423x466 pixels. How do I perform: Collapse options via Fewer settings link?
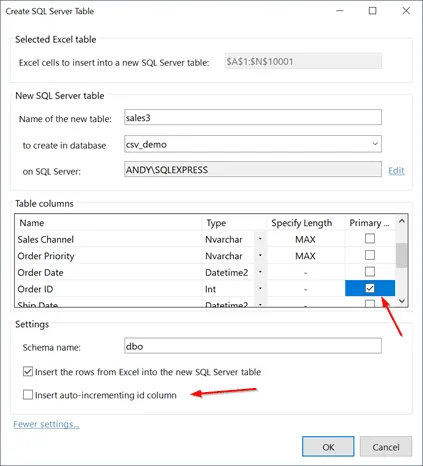click(46, 424)
